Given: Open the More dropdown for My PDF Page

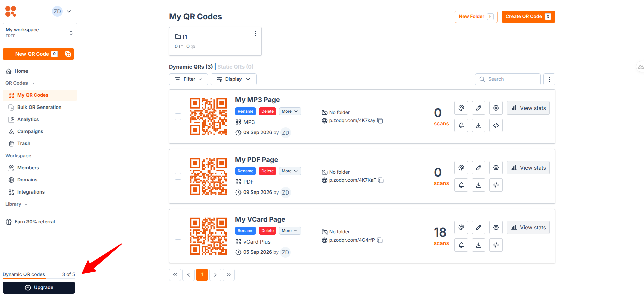Looking at the screenshot, I should 290,171.
